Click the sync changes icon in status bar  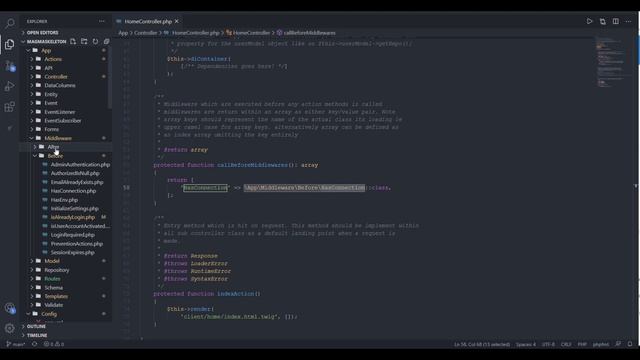35,344
